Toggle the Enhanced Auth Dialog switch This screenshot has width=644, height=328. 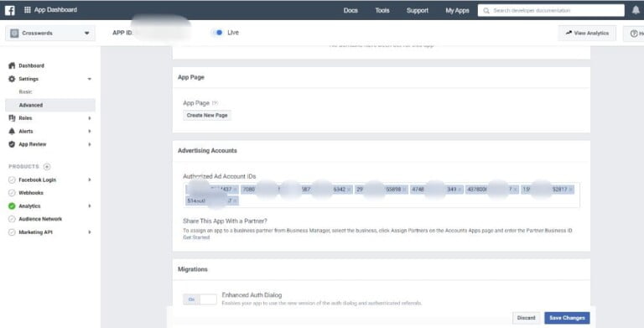[200, 299]
